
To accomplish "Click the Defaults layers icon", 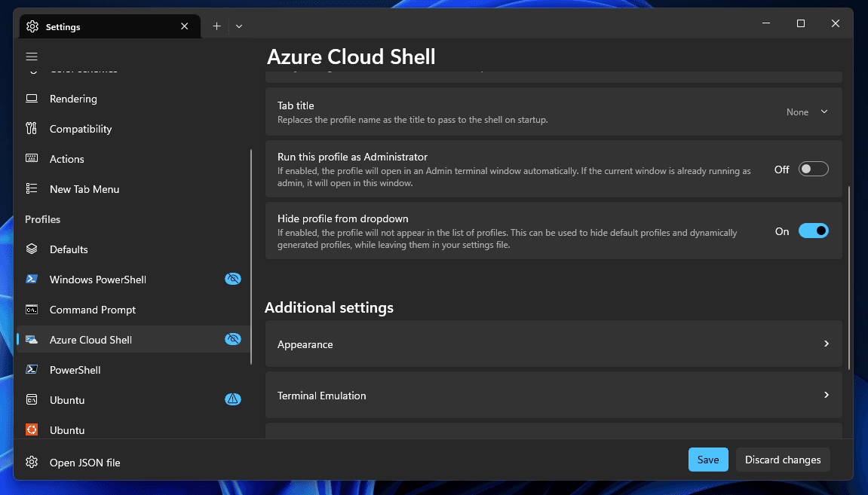I will pyautogui.click(x=32, y=249).
